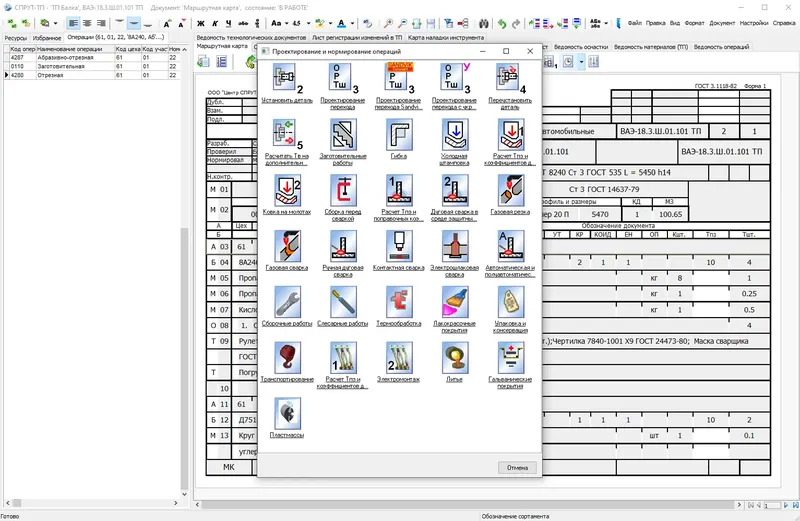Screen dimensions: 800x521
Task: Toggle align text right
Action: point(102,23)
